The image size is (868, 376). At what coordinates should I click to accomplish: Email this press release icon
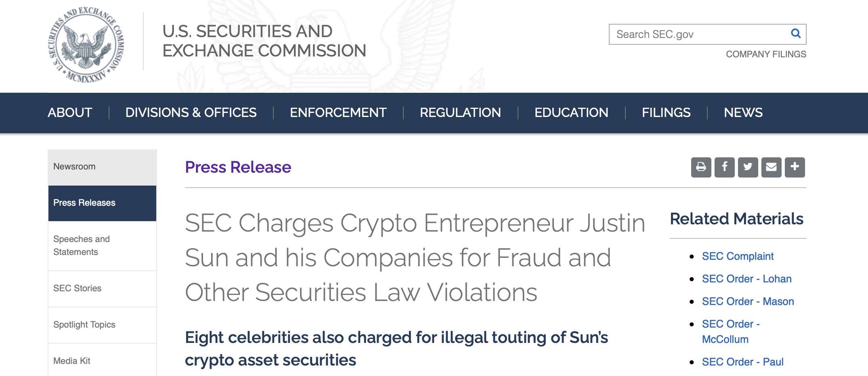point(771,167)
